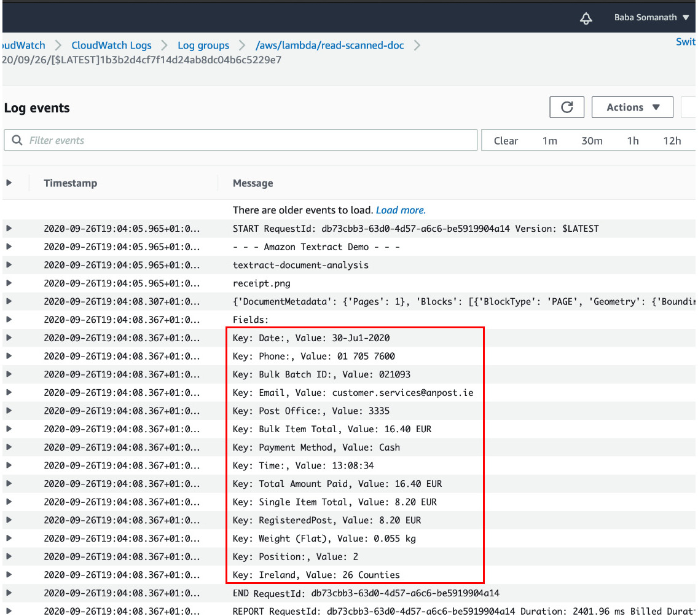Expand the Single Item Total log row
This screenshot has width=698, height=616.
tap(9, 502)
